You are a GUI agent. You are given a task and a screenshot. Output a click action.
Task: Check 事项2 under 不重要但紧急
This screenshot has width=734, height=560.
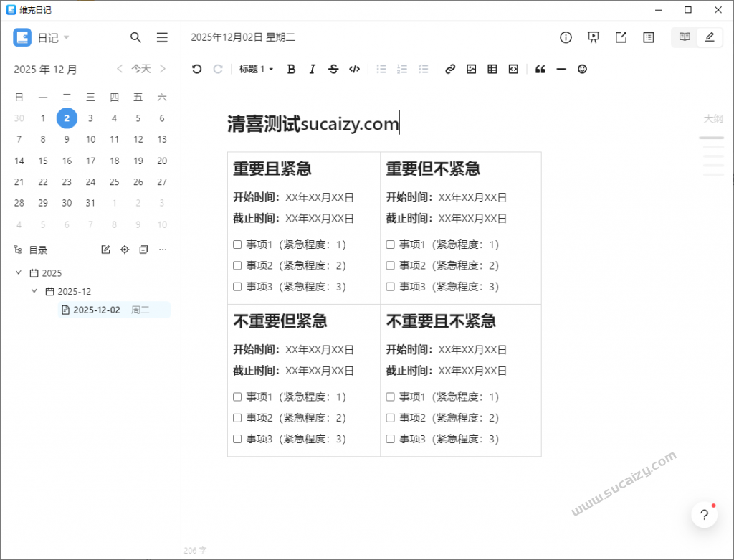237,417
